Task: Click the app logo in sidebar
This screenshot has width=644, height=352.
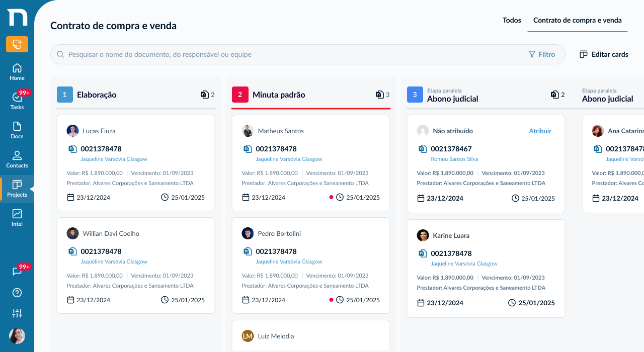Action: click(x=17, y=17)
